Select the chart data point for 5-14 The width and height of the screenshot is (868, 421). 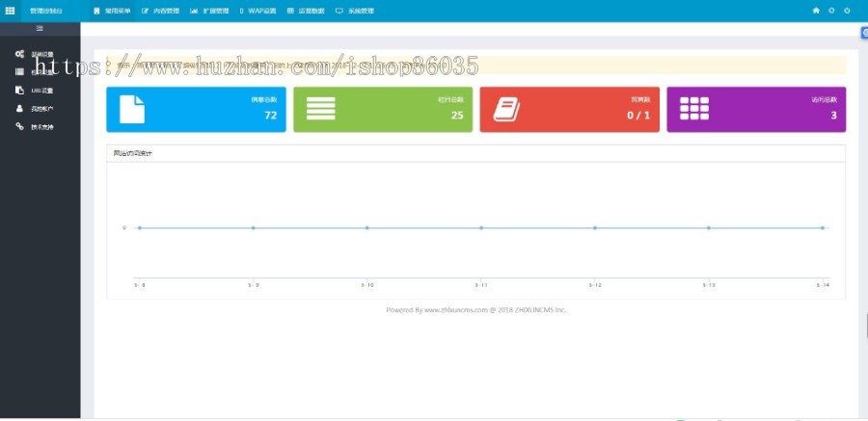click(x=823, y=227)
